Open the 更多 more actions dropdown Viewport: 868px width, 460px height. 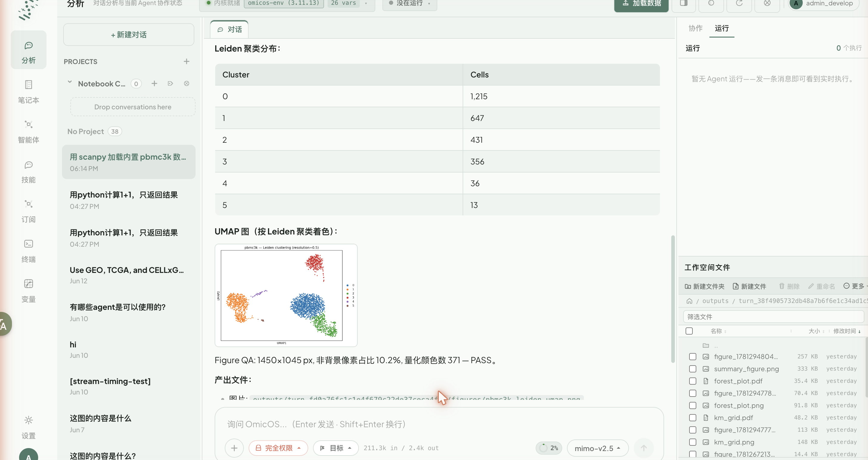[855, 286]
